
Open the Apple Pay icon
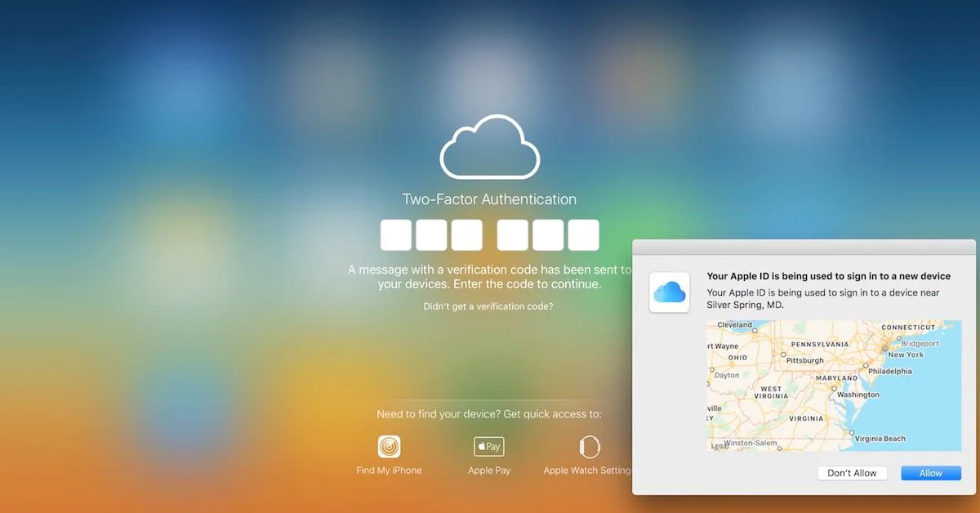(489, 446)
